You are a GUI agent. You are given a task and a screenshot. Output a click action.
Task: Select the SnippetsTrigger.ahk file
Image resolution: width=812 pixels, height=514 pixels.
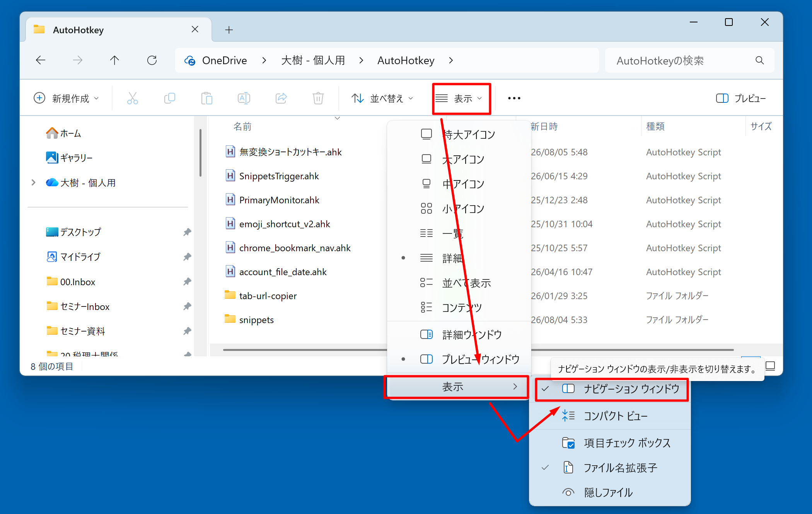279,176
